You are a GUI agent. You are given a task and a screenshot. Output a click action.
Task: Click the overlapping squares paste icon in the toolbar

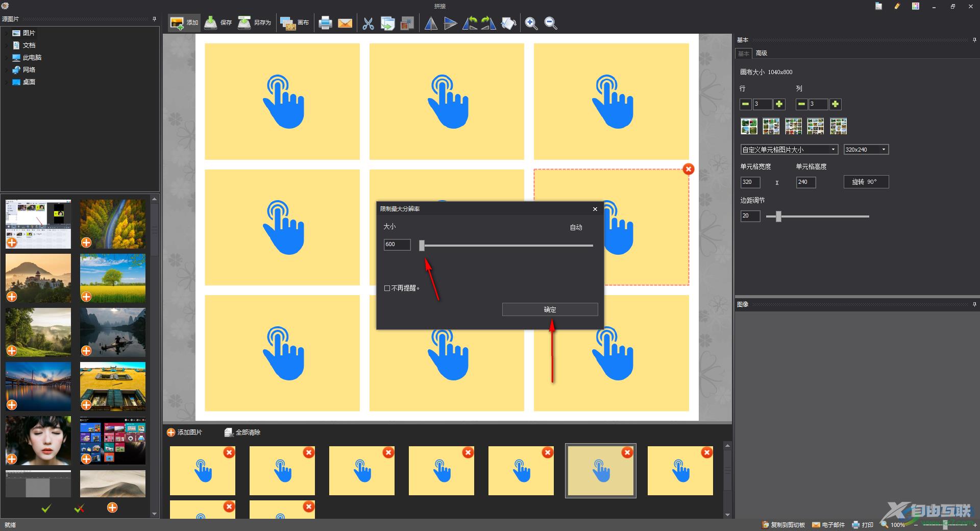(x=407, y=23)
